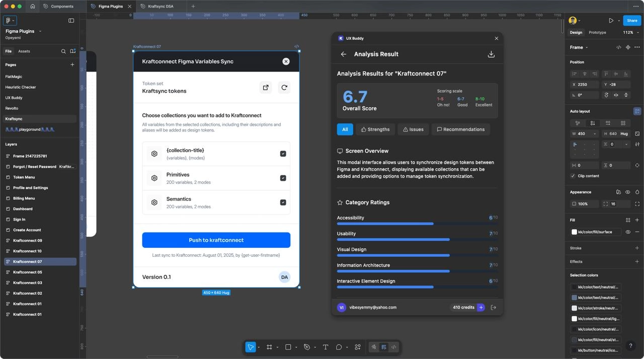The image size is (644, 359).
Task: Click the external link icon beside Kraftsync tokens
Action: coord(266,87)
